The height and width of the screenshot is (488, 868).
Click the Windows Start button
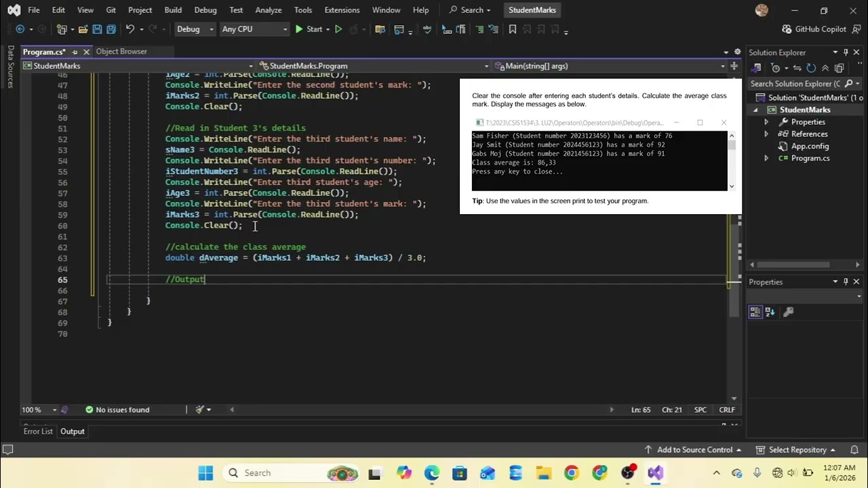click(205, 473)
